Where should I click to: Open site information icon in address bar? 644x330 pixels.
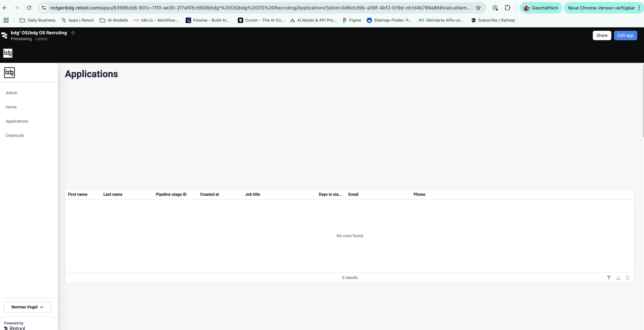44,8
